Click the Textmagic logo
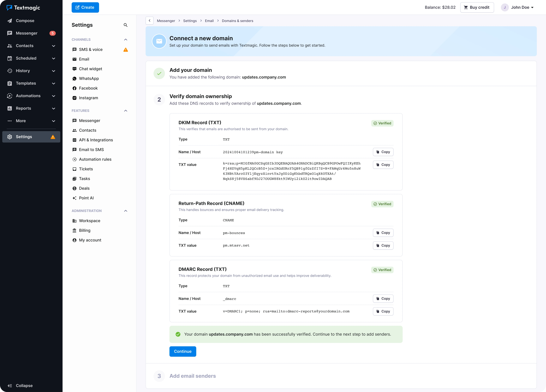Viewport: 546px width, 392px height. tap(23, 8)
